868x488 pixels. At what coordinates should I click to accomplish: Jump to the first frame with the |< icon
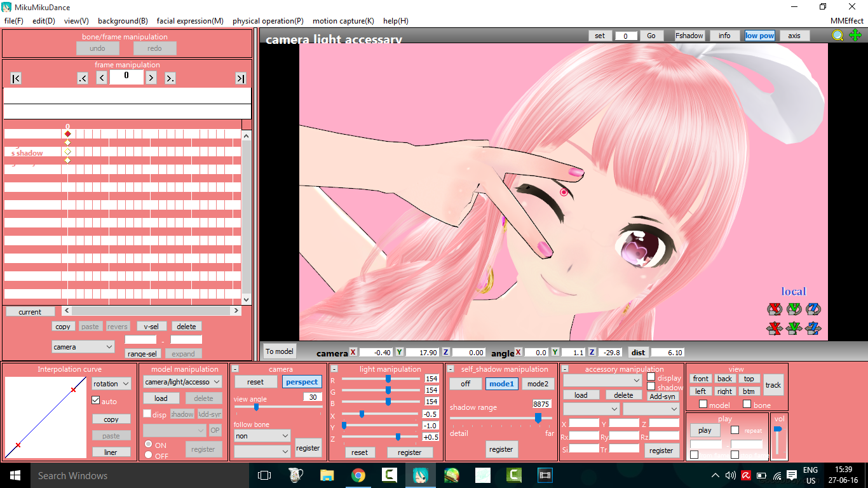click(15, 78)
